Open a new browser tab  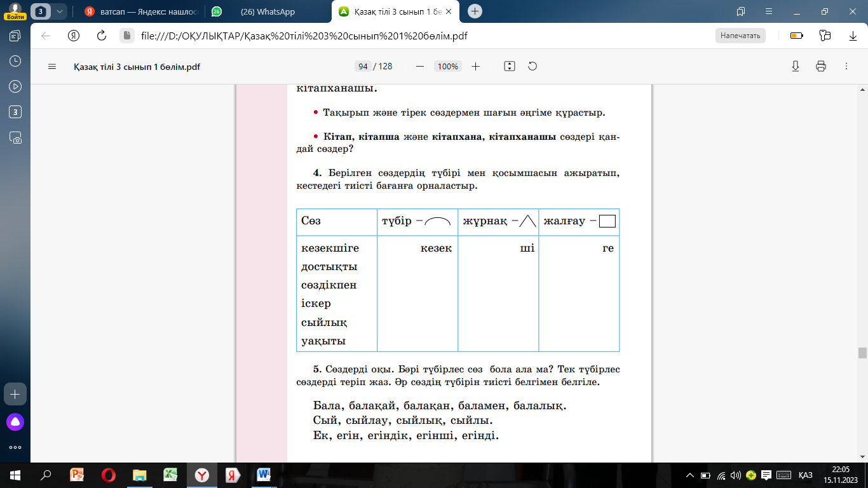pyautogui.click(x=475, y=11)
